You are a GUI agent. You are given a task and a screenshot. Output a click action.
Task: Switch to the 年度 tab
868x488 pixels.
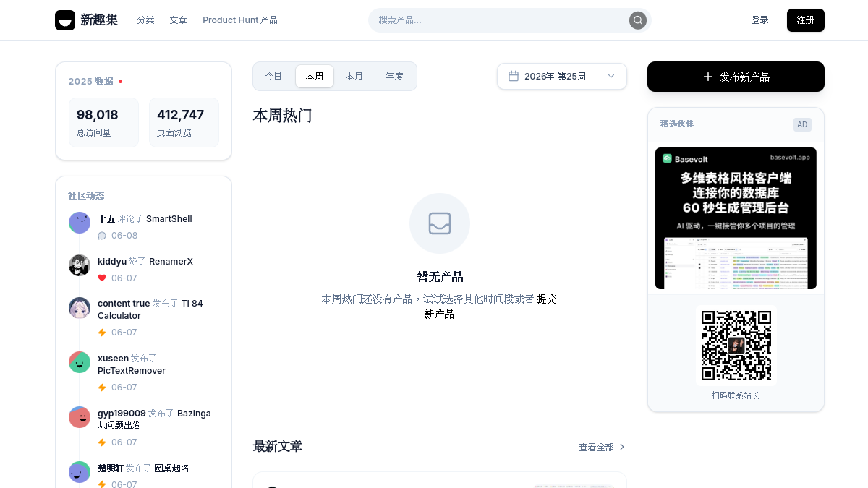(394, 76)
